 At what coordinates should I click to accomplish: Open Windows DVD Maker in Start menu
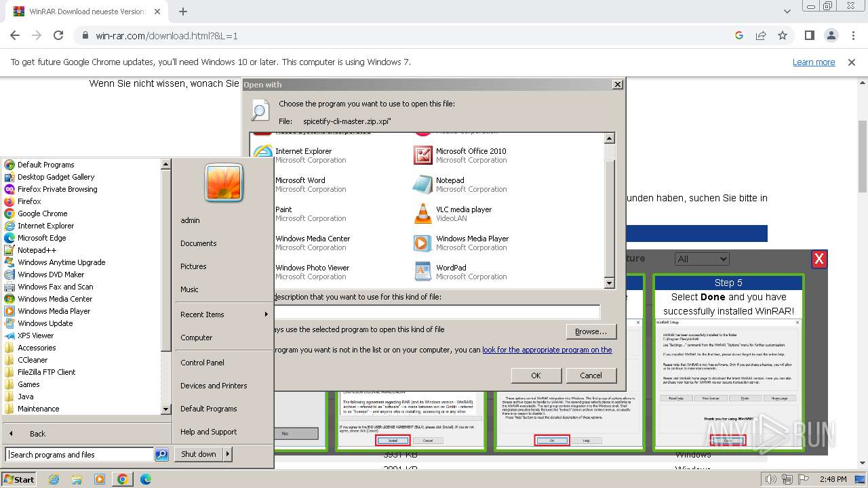(51, 274)
